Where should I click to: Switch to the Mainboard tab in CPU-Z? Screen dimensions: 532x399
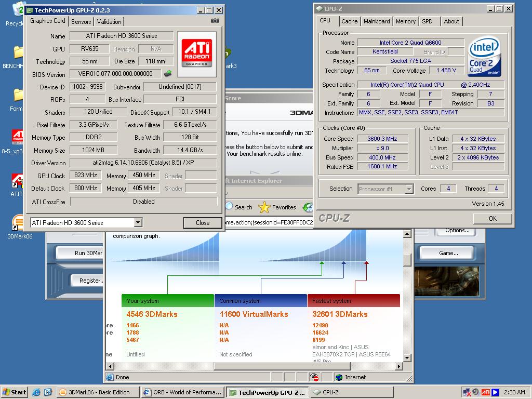(x=377, y=21)
